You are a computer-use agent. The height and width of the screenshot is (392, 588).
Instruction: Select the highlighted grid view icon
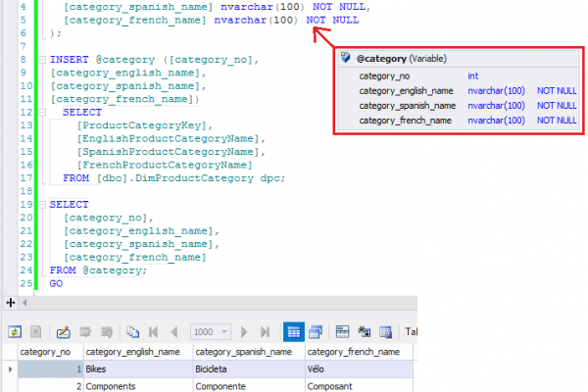(294, 332)
